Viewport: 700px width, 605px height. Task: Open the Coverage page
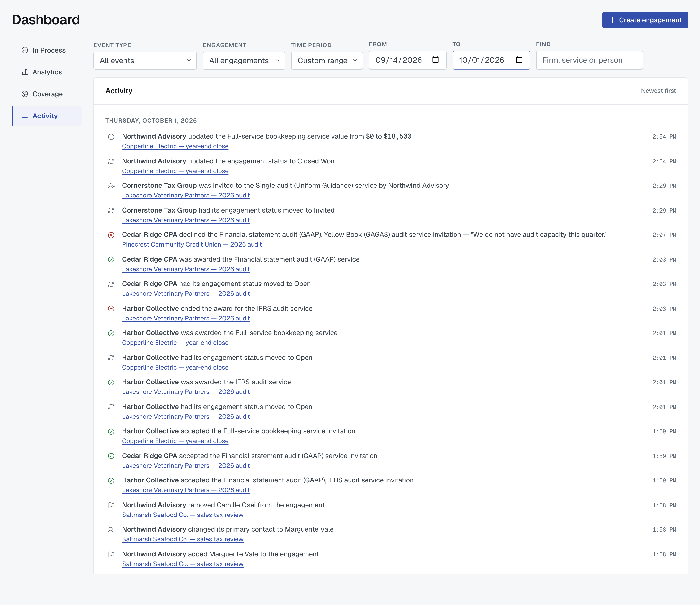point(47,94)
